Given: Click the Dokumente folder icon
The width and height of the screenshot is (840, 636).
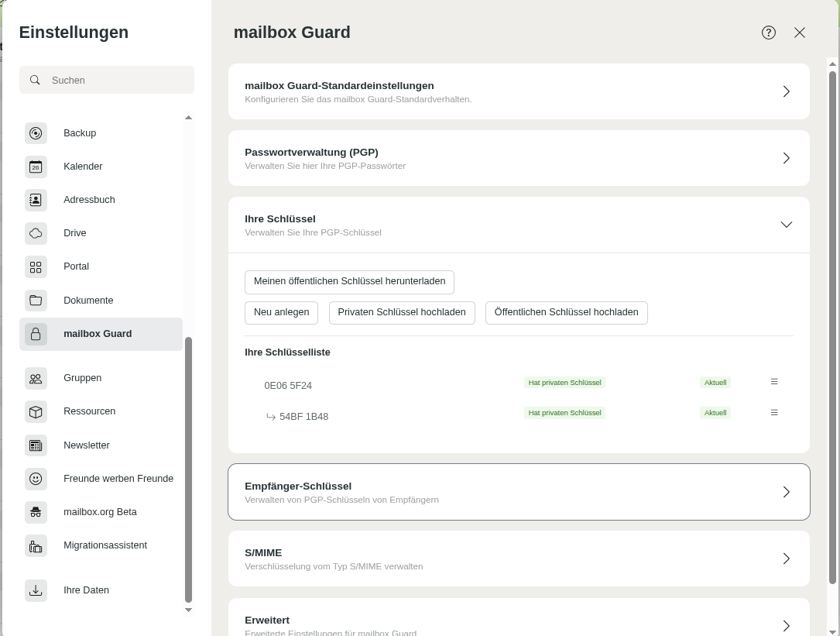Looking at the screenshot, I should click(x=36, y=301).
